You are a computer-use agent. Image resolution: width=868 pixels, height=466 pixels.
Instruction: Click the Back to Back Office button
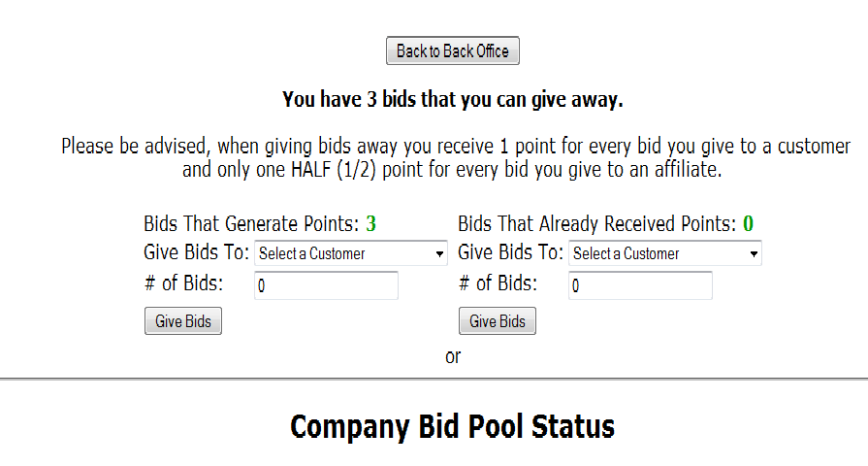452,51
